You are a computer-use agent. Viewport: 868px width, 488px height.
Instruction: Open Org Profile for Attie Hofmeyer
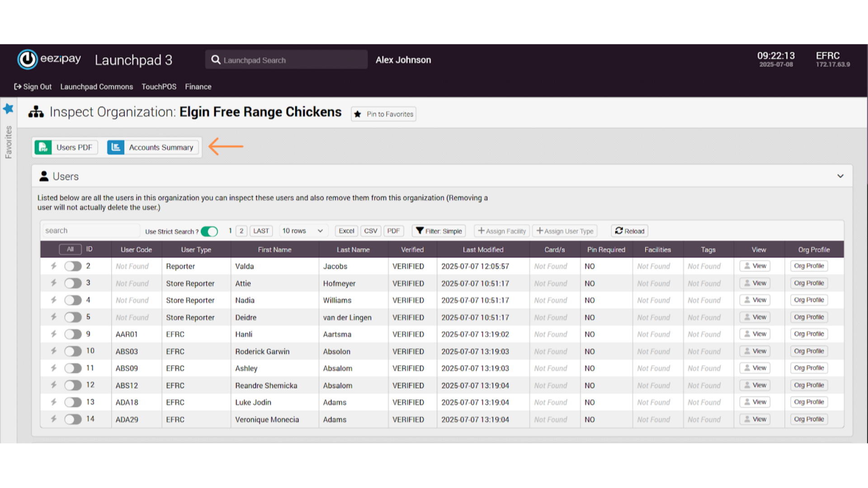809,283
